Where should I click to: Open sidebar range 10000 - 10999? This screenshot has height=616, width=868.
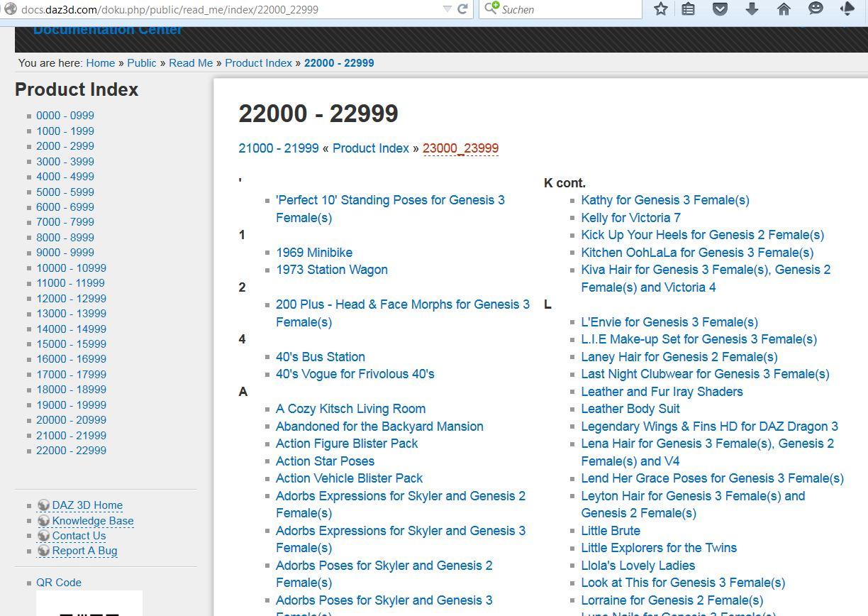(x=71, y=268)
